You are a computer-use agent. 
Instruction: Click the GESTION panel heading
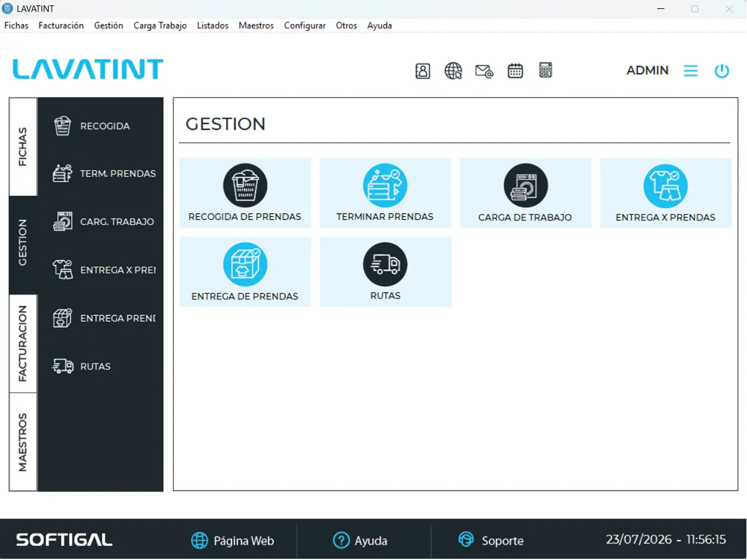click(x=225, y=124)
